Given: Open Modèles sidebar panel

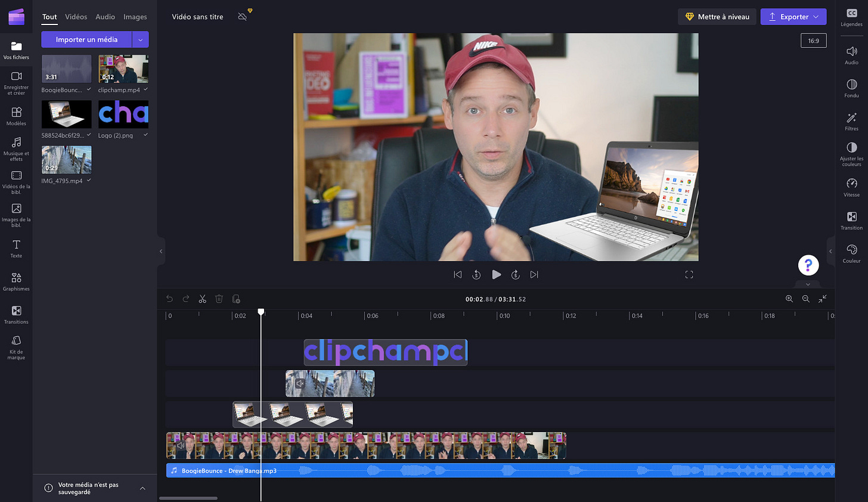Looking at the screenshot, I should [16, 116].
